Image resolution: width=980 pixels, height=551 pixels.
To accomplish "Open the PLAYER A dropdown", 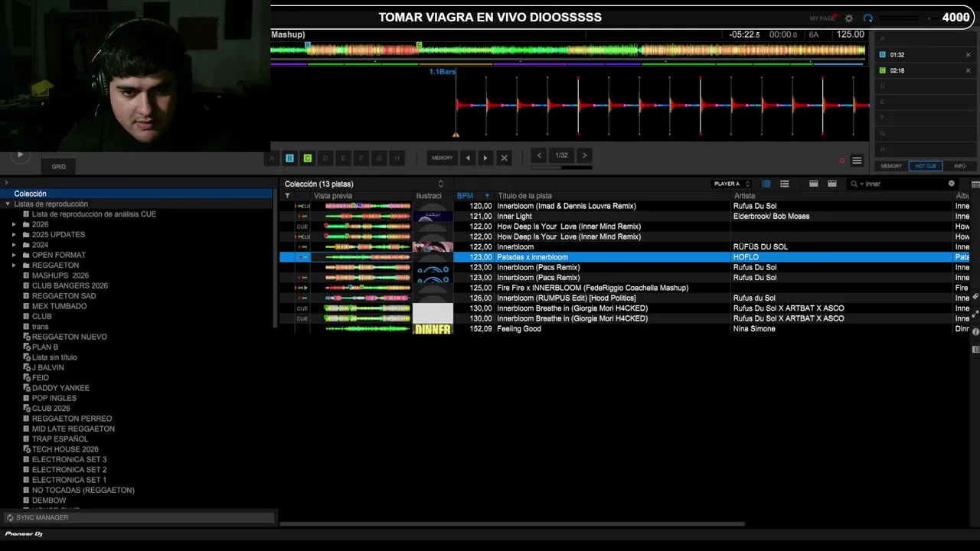I will (x=732, y=184).
